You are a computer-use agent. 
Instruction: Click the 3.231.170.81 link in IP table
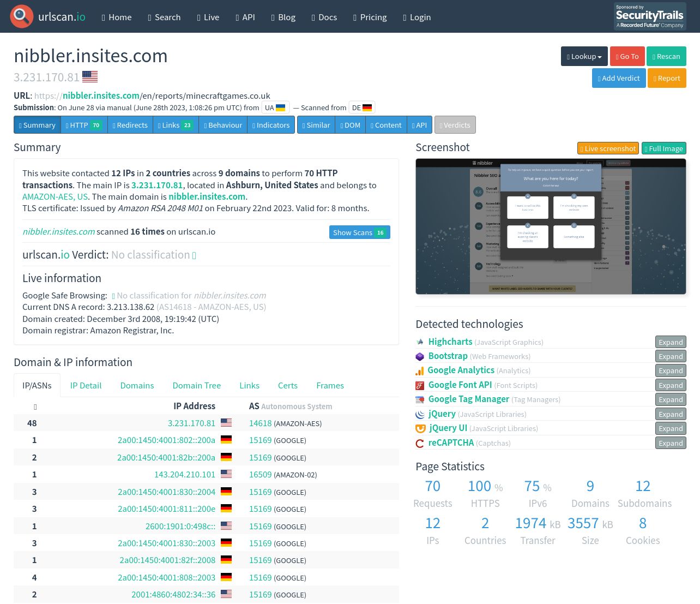pos(191,423)
